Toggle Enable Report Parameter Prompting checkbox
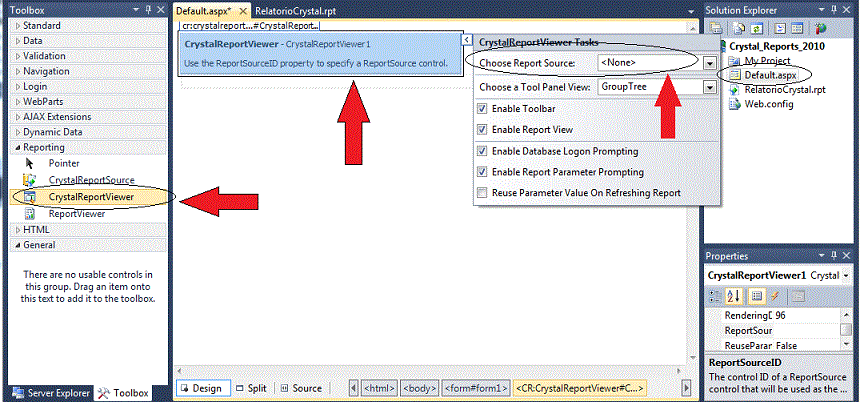Viewport: 860px width, 402px height. tap(482, 172)
